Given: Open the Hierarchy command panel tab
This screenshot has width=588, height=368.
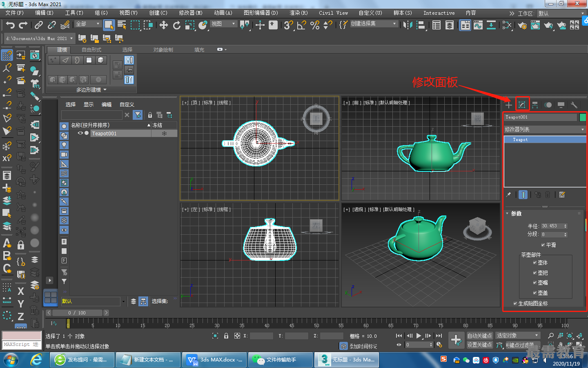Looking at the screenshot, I should [535, 105].
